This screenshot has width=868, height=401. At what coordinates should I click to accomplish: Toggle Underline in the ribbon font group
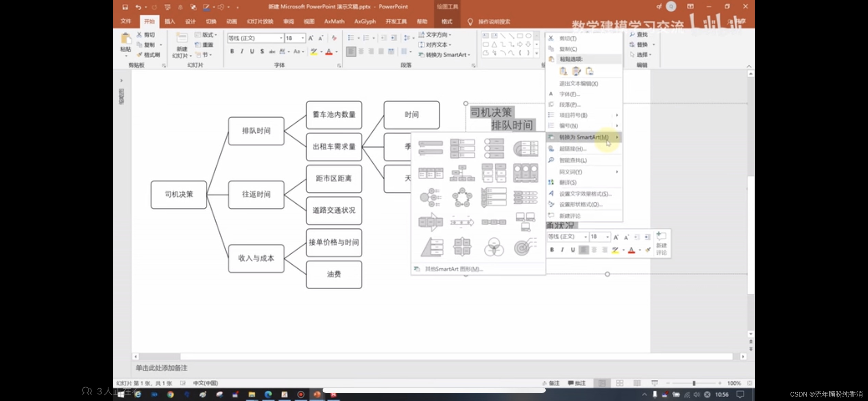pos(252,51)
